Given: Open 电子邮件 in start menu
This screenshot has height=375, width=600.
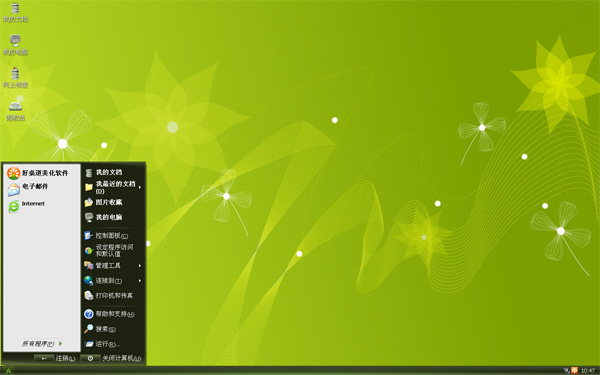Looking at the screenshot, I should click(x=28, y=189).
